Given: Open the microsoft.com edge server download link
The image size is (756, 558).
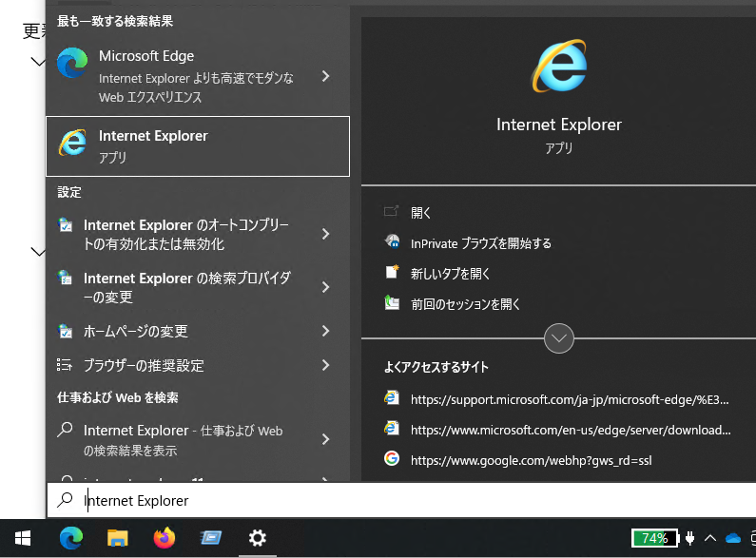Looking at the screenshot, I should 571,430.
